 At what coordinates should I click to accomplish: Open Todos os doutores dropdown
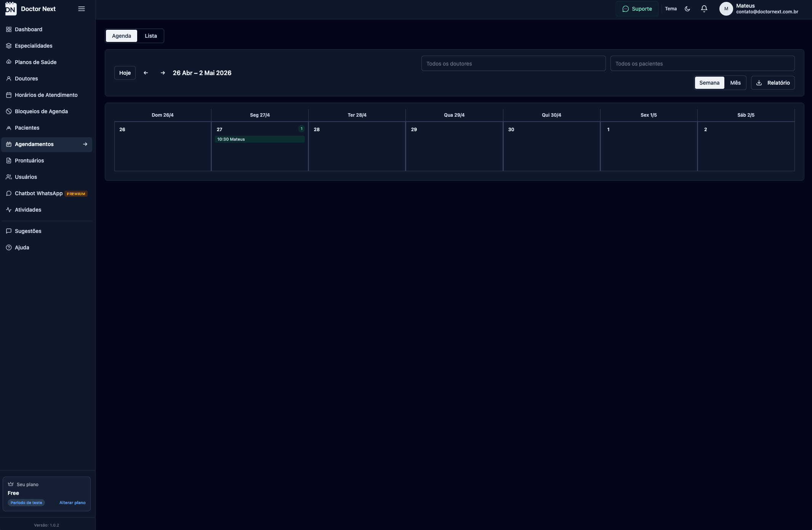(513, 64)
